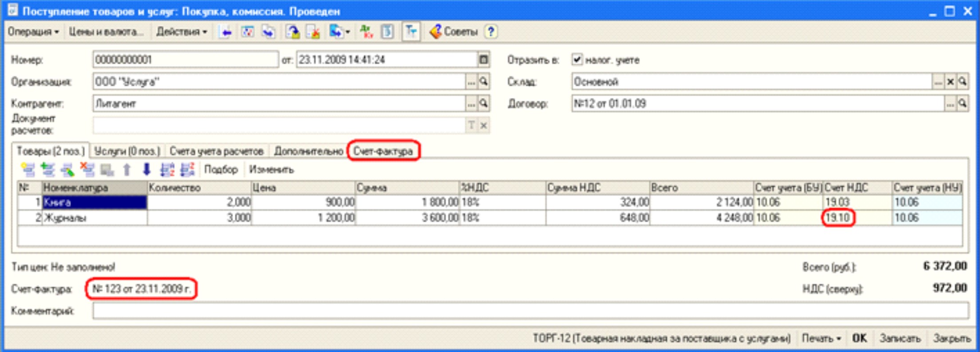Click the OK button
Image resolution: width=980 pixels, height=352 pixels.
[x=859, y=339]
